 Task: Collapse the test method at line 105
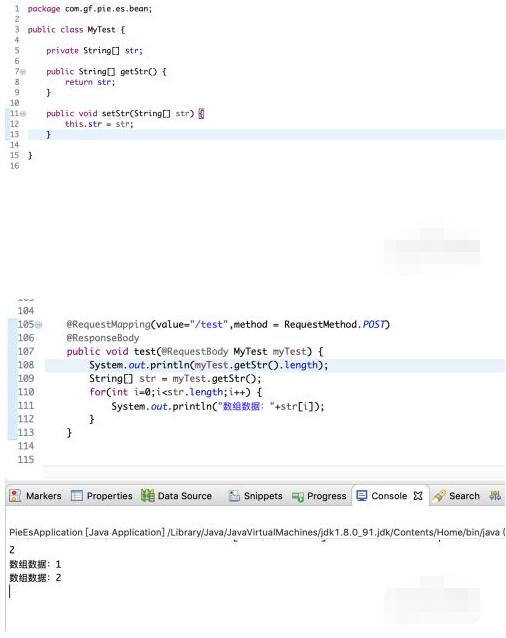pyautogui.click(x=38, y=324)
